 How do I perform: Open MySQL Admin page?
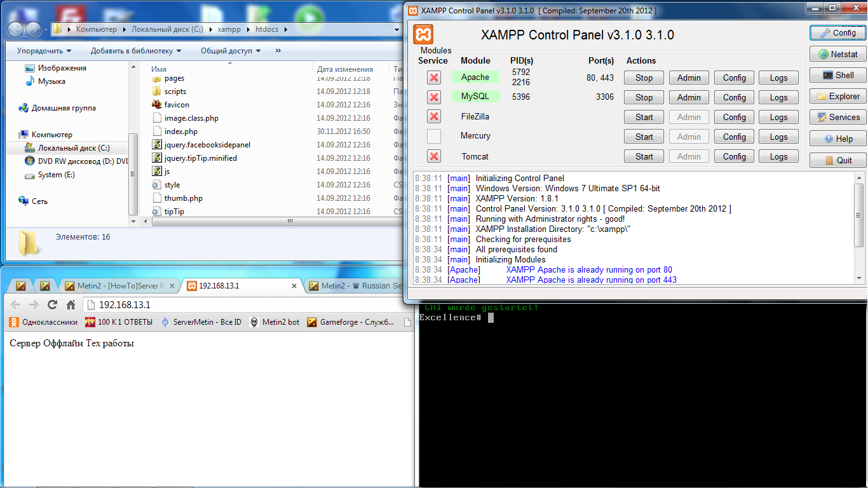pos(689,97)
